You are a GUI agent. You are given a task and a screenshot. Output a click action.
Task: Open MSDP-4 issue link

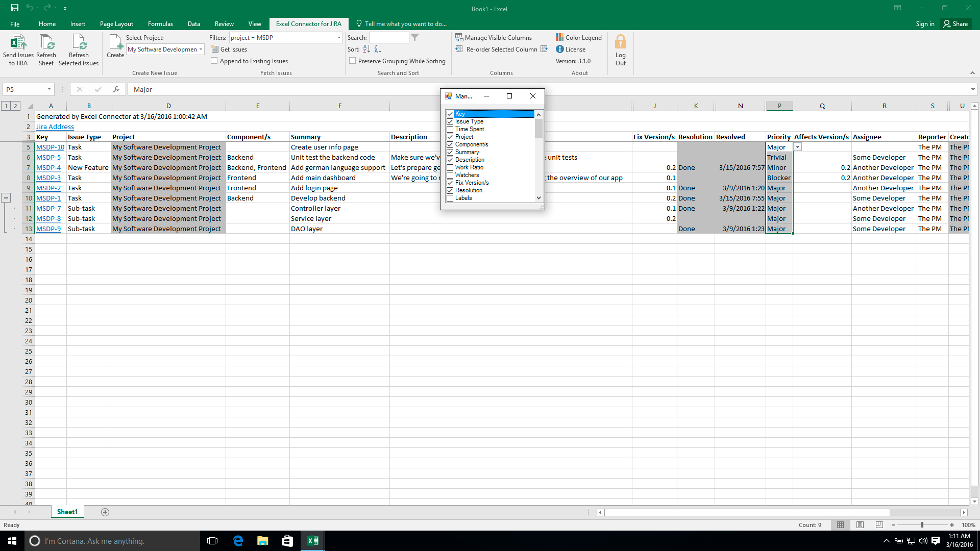[48, 167]
